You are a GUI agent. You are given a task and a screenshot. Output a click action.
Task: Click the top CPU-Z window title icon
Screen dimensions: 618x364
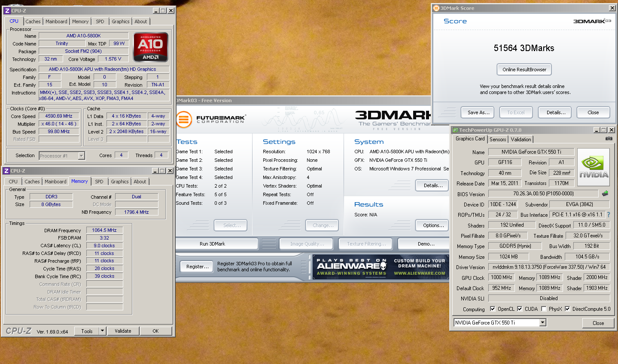coord(7,11)
